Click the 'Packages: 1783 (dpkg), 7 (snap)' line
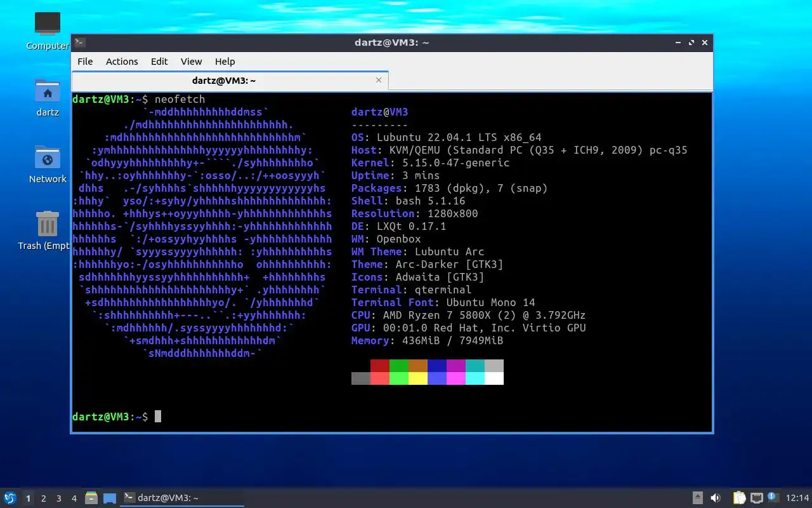The height and width of the screenshot is (508, 812). (x=450, y=188)
